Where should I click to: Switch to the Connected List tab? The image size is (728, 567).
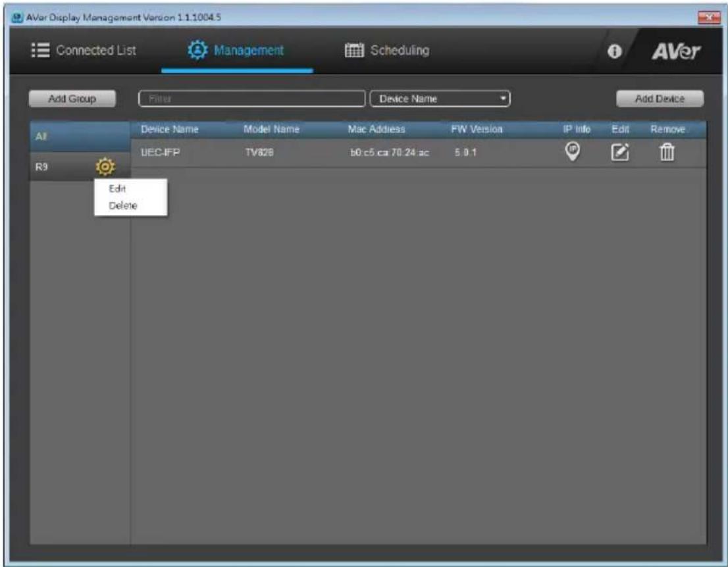pyautogui.click(x=84, y=50)
